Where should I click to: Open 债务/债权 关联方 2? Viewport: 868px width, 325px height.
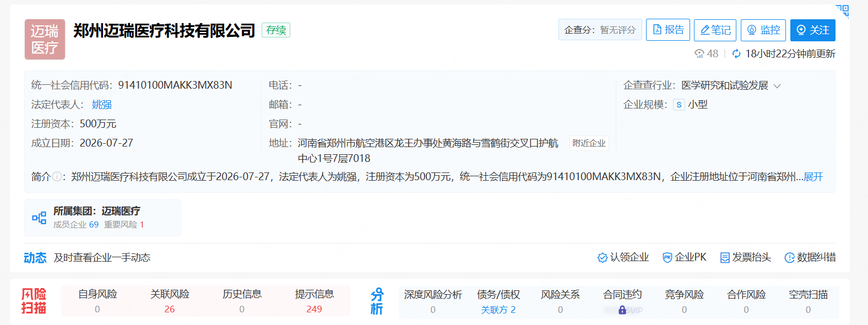click(x=498, y=302)
